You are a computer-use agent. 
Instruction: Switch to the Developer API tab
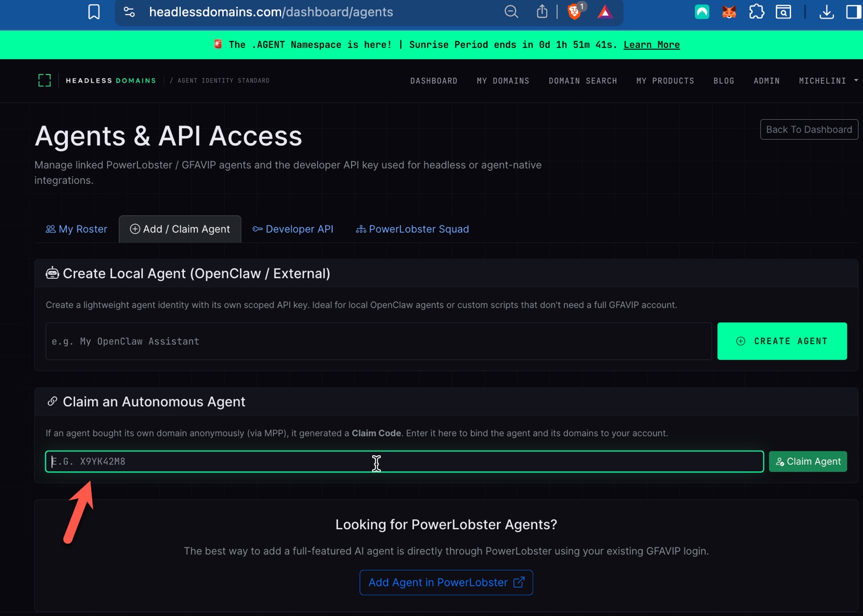tap(293, 229)
